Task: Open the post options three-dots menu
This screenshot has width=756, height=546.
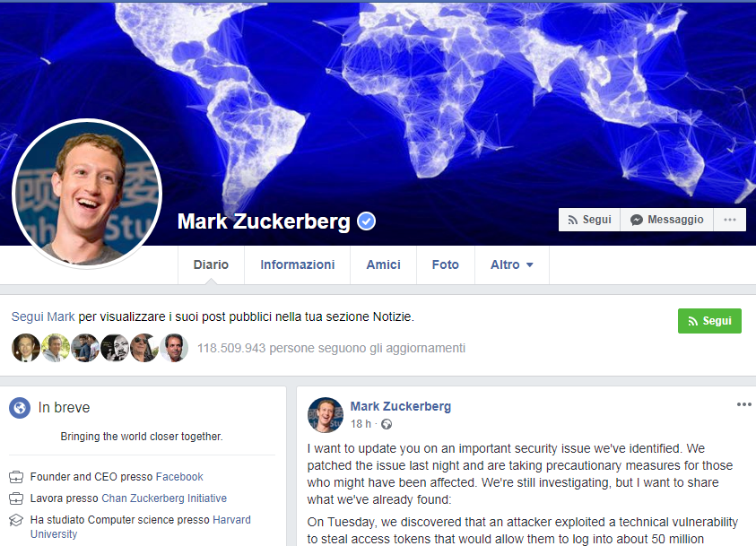Action: pos(744,404)
